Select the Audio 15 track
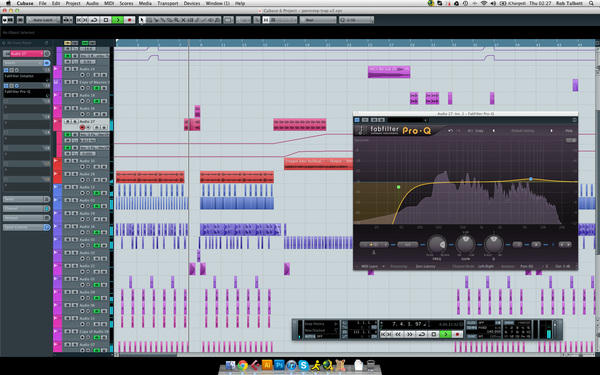Viewport: 600px width, 375px height. tap(87, 187)
